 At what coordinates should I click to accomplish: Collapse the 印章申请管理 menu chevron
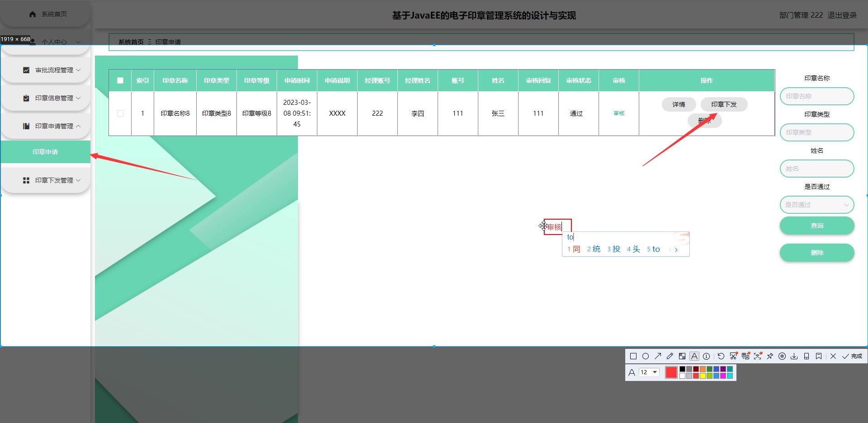78,126
